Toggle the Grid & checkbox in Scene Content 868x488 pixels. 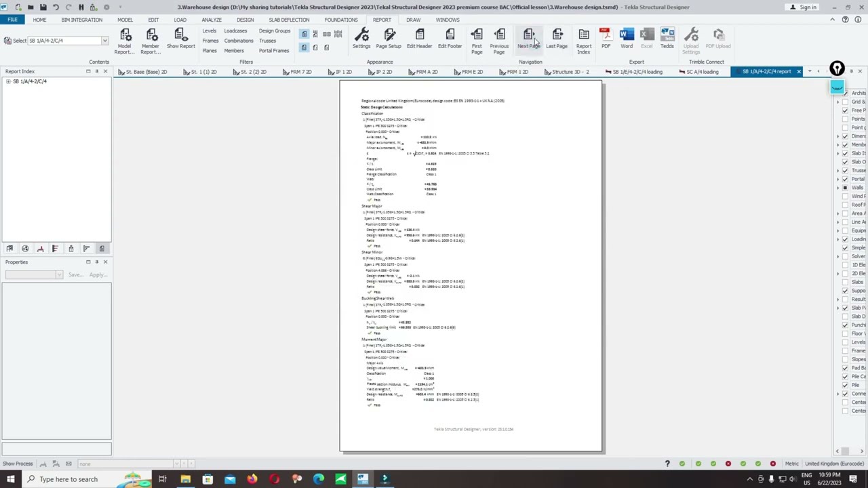845,102
